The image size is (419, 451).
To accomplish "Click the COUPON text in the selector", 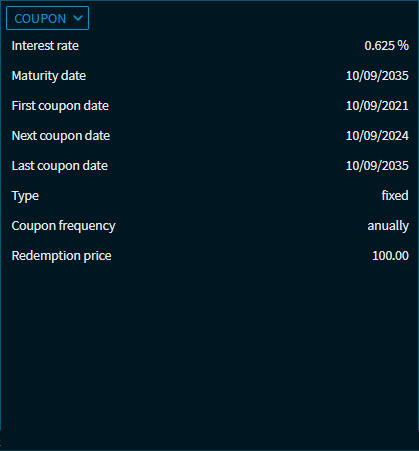I will pyautogui.click(x=40, y=18).
